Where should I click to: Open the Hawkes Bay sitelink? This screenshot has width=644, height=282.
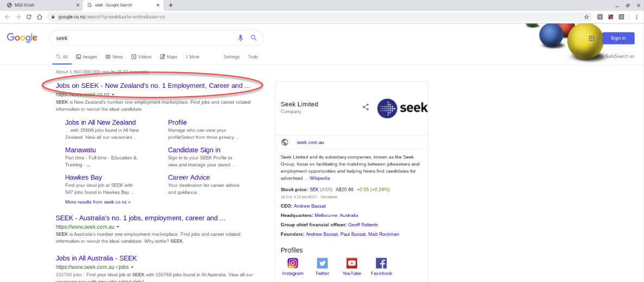pyautogui.click(x=84, y=177)
